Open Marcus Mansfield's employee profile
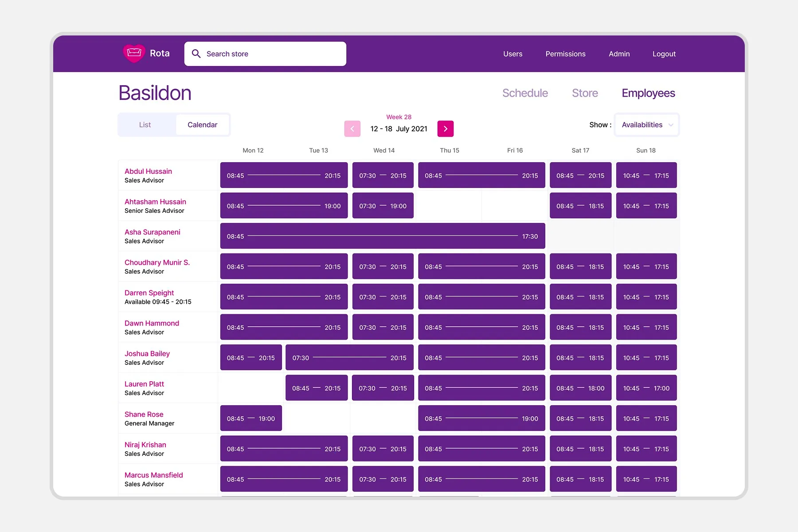 [x=154, y=475]
